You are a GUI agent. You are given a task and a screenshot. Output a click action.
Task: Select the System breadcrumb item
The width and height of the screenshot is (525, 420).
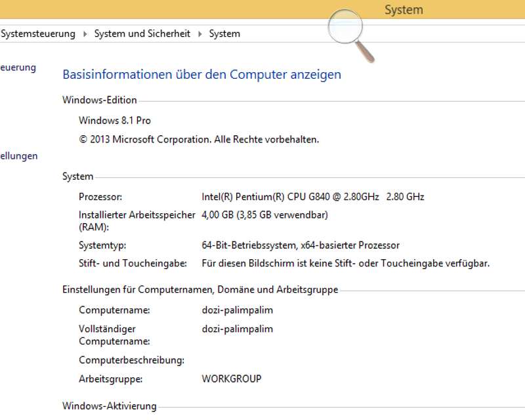point(224,33)
